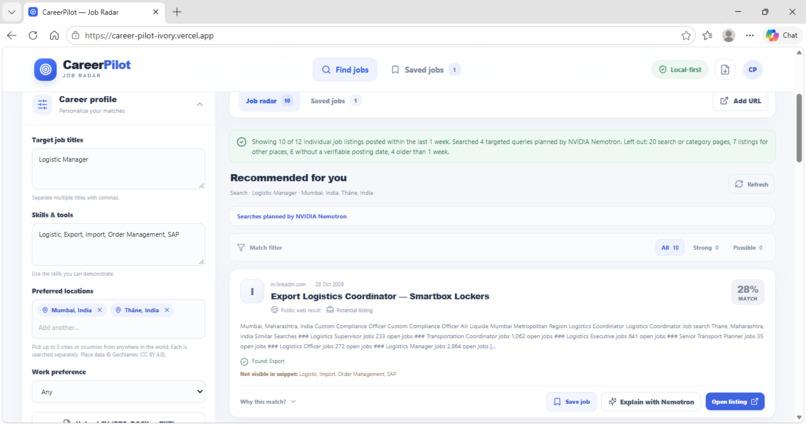806x425 pixels.
Task: Click the Add another location field
Action: tap(119, 327)
